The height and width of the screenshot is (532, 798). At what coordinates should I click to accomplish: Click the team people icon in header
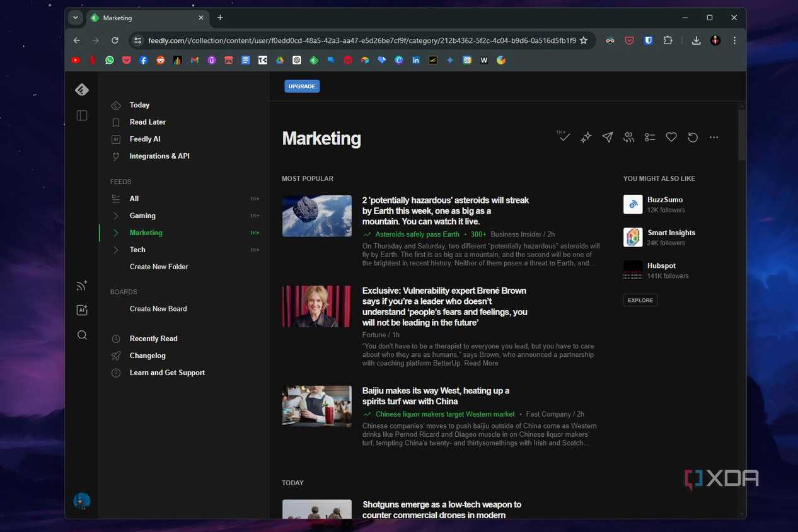click(x=628, y=137)
